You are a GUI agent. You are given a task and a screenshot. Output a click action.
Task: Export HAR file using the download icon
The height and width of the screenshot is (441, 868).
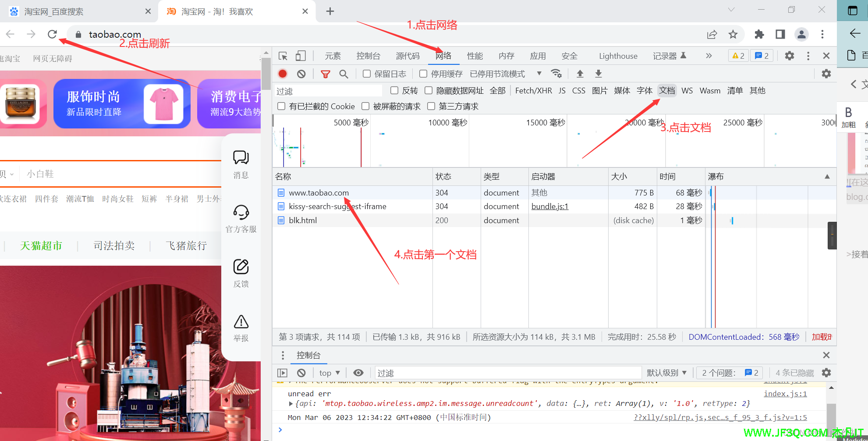(x=598, y=74)
